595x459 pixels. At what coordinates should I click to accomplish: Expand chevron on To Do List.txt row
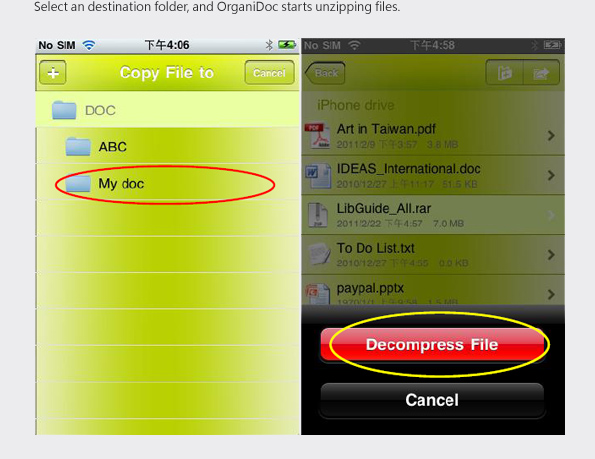(x=551, y=255)
